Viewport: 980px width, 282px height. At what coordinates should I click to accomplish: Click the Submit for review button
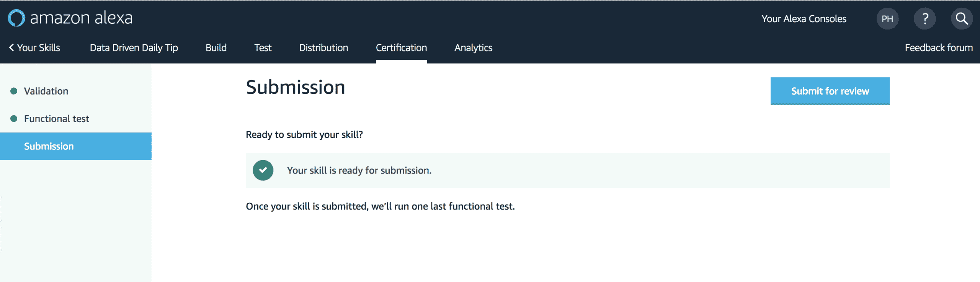click(830, 91)
